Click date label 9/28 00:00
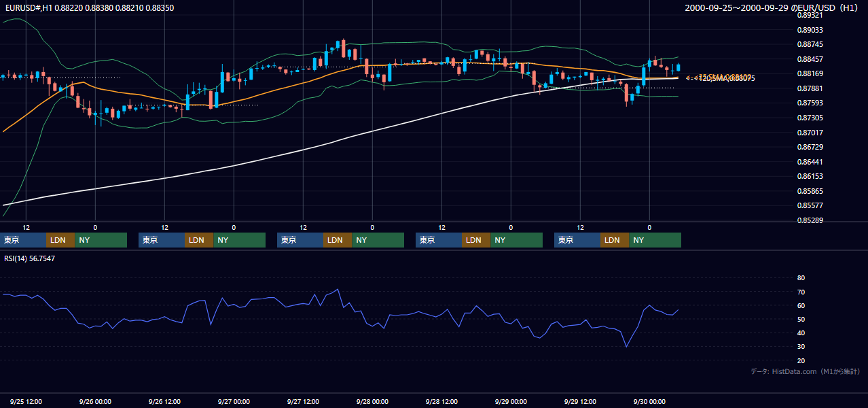This screenshot has width=868, height=408. [x=373, y=402]
